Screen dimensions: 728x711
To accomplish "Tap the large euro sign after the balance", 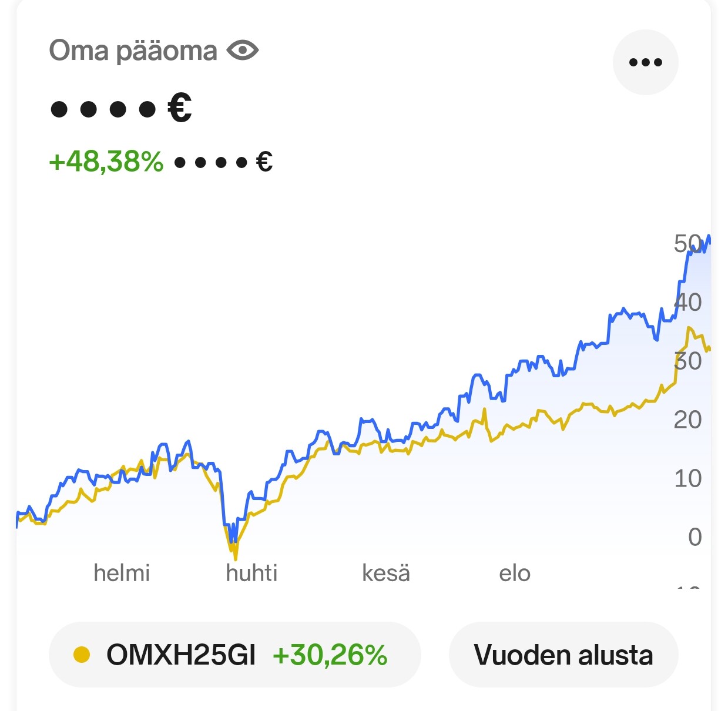I will tap(180, 108).
